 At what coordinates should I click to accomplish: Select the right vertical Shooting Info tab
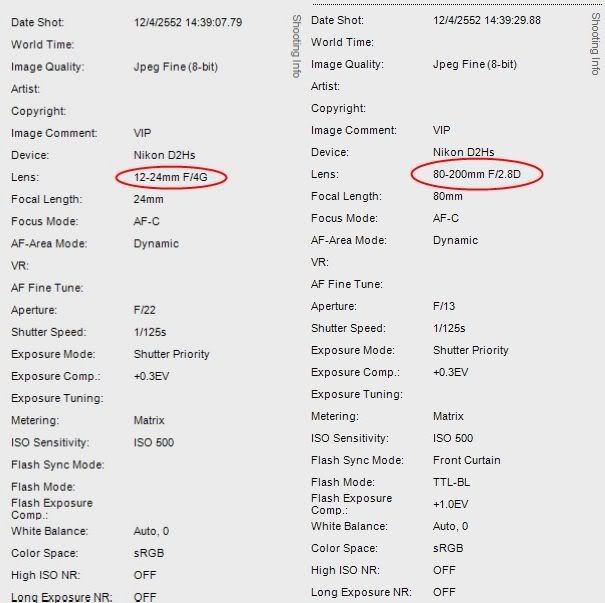pos(596,44)
